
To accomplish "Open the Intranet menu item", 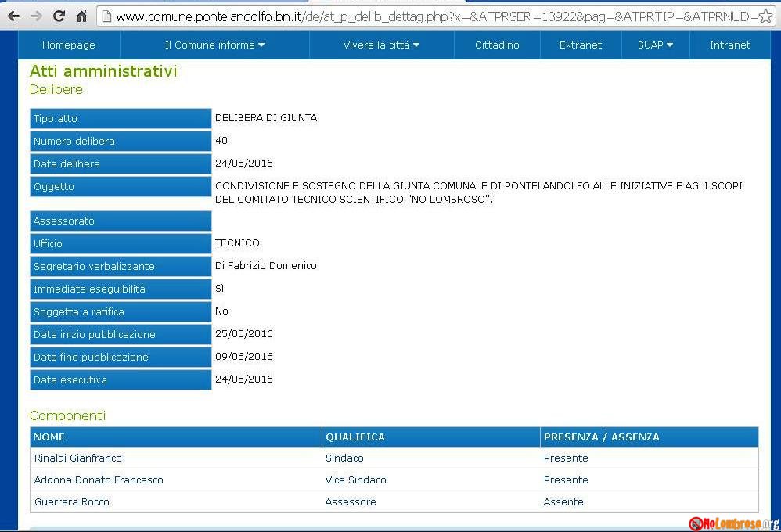I will pyautogui.click(x=729, y=45).
